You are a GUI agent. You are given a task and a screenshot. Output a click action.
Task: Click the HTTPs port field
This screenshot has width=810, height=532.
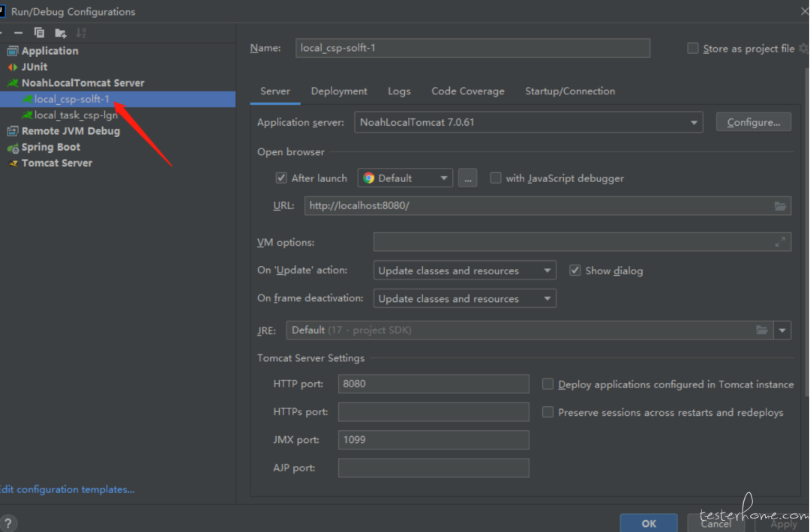point(433,412)
